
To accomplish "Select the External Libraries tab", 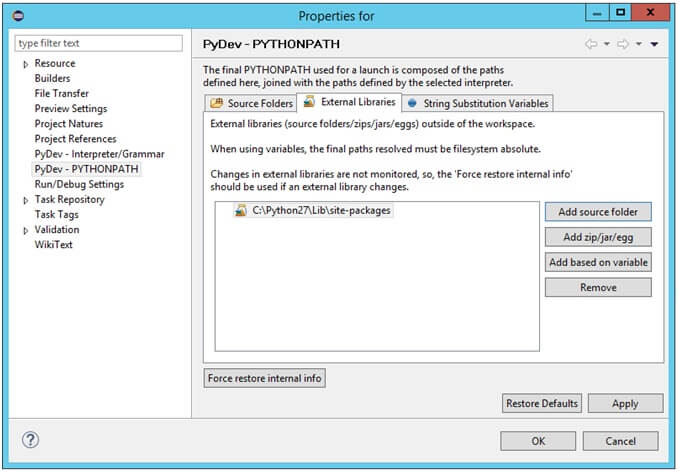I will click(349, 102).
